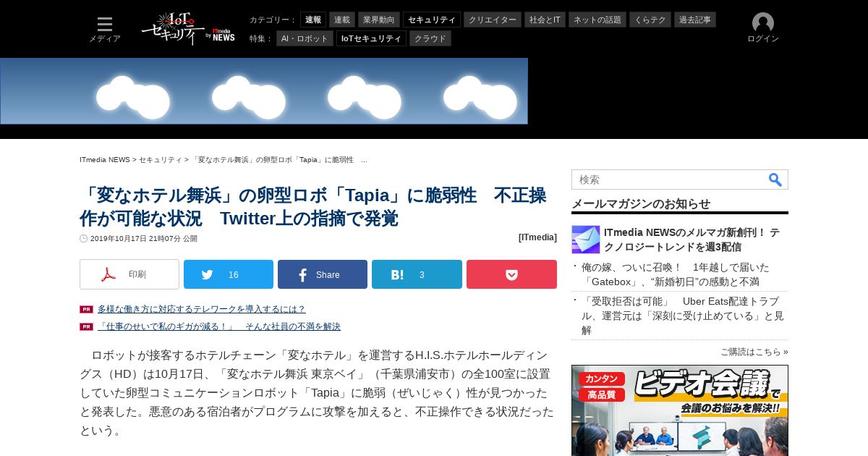Open the クラウド feature tab
Viewport: 868px width, 456px height.
tap(430, 38)
